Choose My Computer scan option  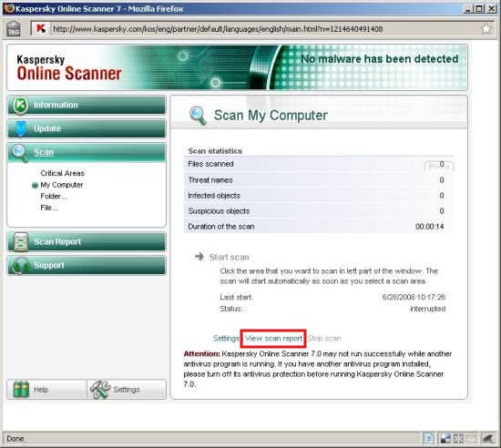click(62, 185)
